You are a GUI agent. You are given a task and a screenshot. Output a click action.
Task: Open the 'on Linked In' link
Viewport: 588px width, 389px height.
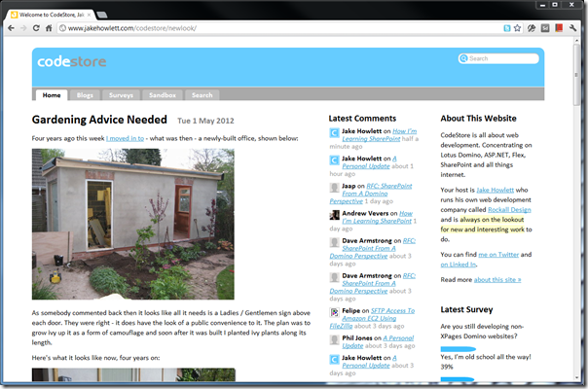coord(459,265)
